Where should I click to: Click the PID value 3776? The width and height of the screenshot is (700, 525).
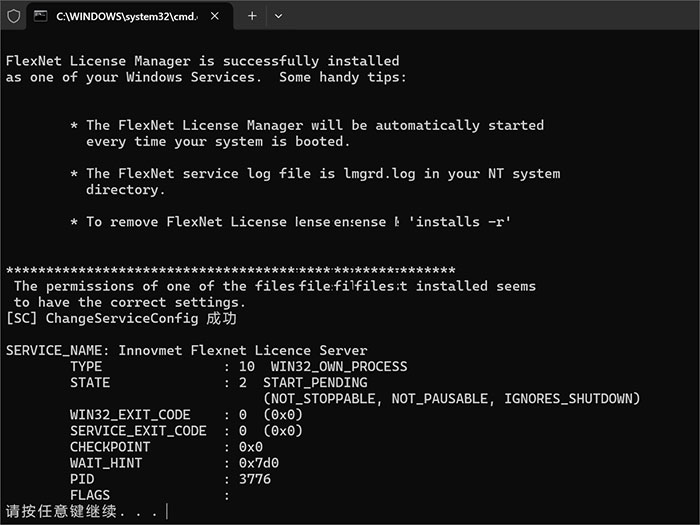click(254, 479)
